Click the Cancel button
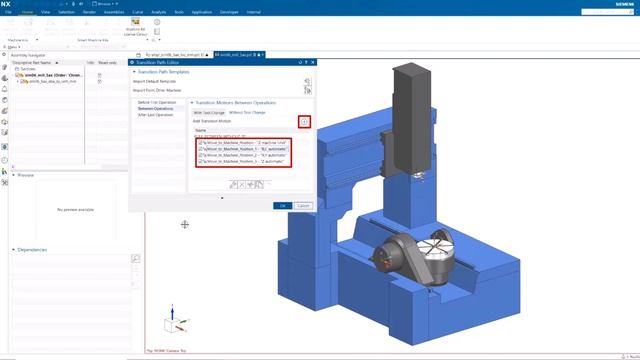Image resolution: width=640 pixels, height=360 pixels. click(303, 206)
